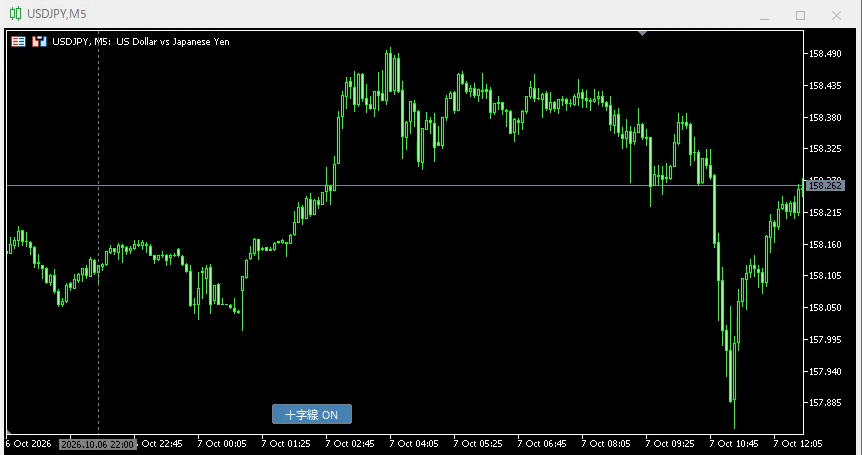
Task: Click the 2026.10.06 22:00 time marker label
Action: pos(97,444)
